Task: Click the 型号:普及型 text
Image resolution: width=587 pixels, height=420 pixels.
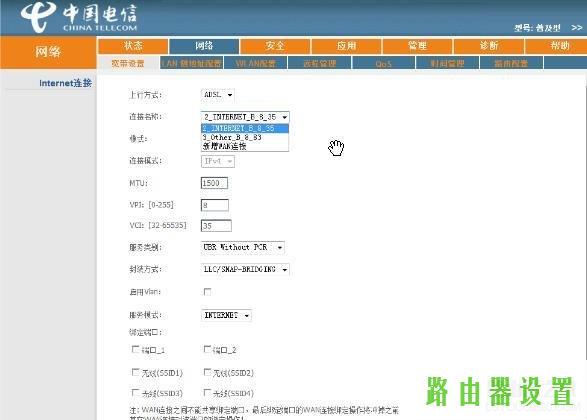Action: [537, 28]
